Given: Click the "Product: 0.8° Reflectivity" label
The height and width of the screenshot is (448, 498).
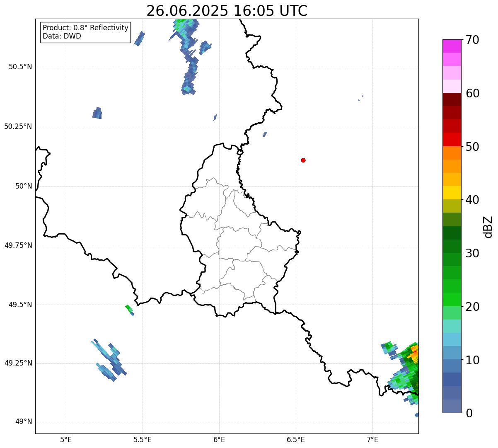Looking at the screenshot, I should point(86,28).
